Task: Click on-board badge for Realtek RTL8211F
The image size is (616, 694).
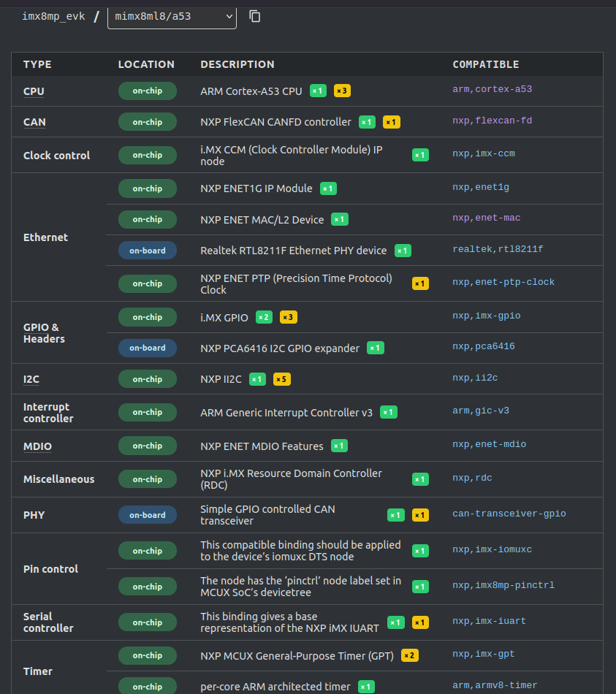Action: click(148, 251)
